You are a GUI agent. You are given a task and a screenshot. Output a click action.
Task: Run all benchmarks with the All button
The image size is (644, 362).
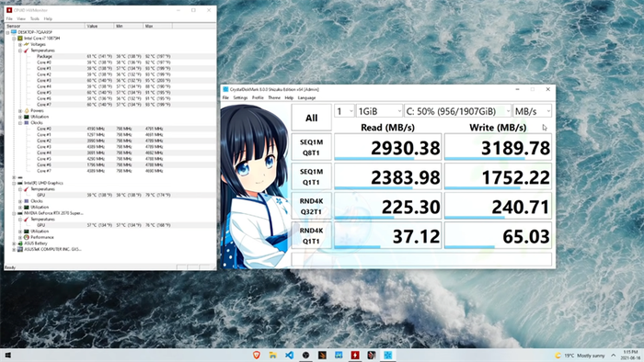click(311, 118)
